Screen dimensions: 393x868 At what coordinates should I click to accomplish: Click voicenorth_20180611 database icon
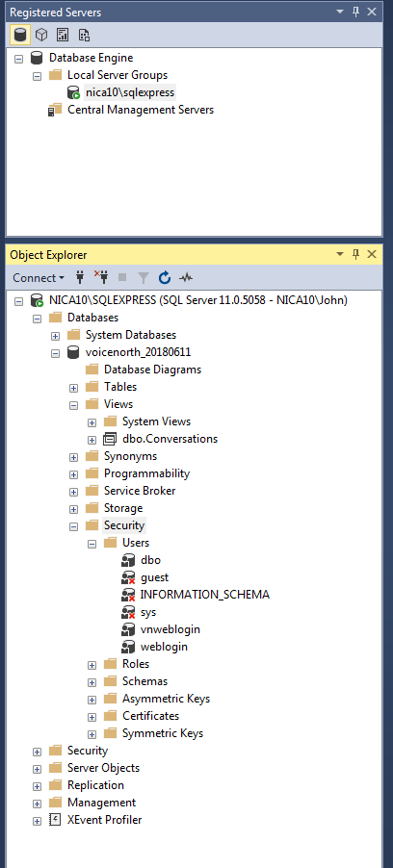click(x=73, y=352)
